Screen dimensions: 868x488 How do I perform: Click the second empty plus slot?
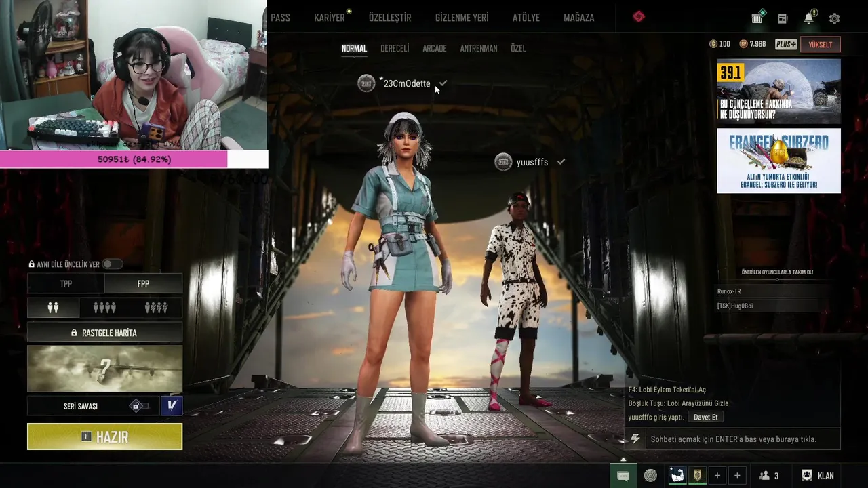pyautogui.click(x=737, y=475)
